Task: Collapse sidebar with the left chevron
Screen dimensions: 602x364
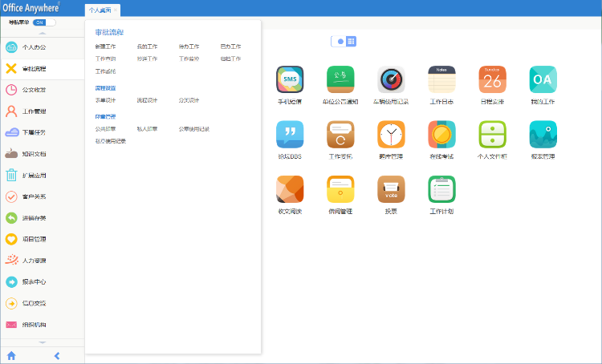Action: coord(57,355)
